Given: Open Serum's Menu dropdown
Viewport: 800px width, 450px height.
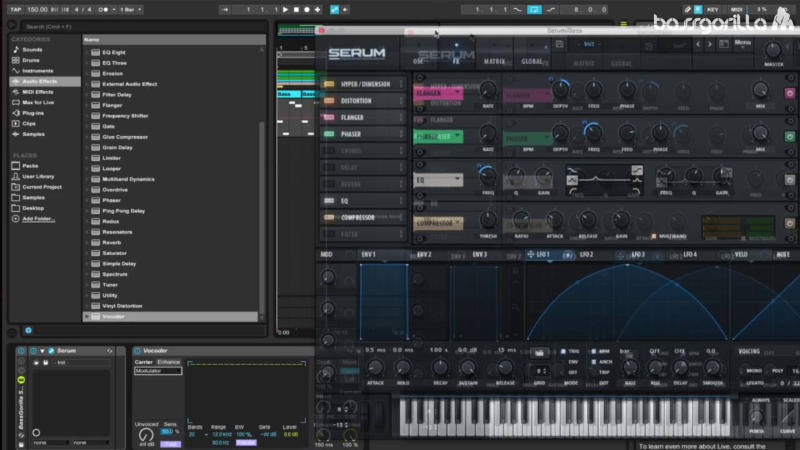Looking at the screenshot, I should tap(742, 43).
